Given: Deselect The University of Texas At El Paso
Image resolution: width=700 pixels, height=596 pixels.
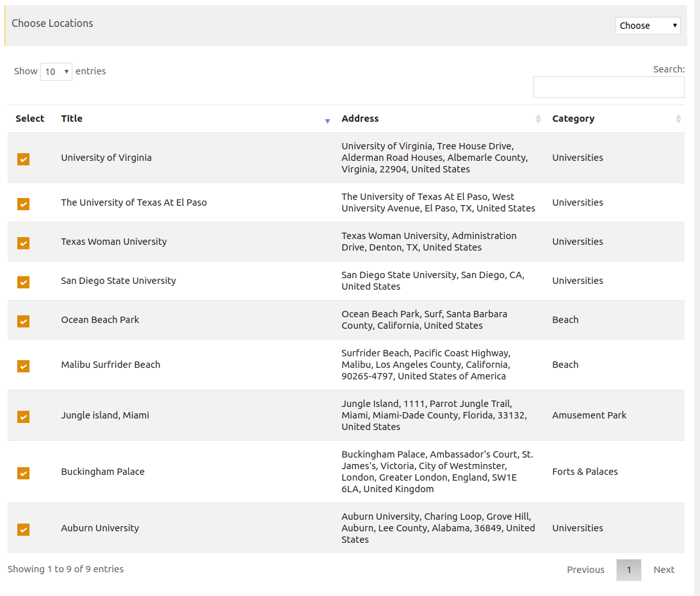Looking at the screenshot, I should 24,204.
